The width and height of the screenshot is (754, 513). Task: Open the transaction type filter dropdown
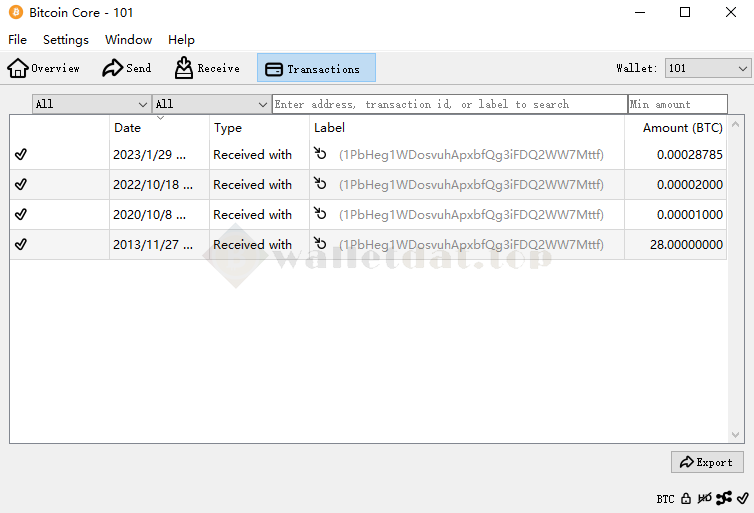click(211, 104)
